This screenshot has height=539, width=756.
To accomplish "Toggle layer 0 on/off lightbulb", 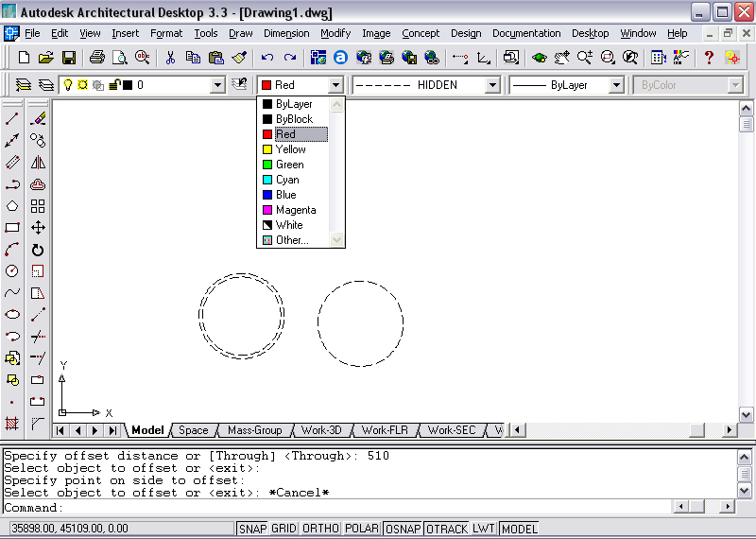I will coord(68,85).
